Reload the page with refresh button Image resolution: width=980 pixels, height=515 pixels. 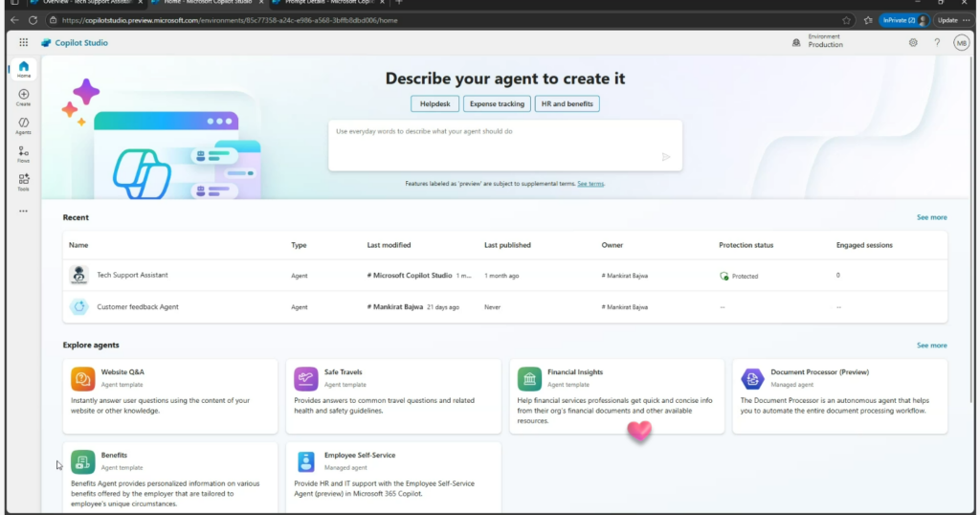point(33,20)
